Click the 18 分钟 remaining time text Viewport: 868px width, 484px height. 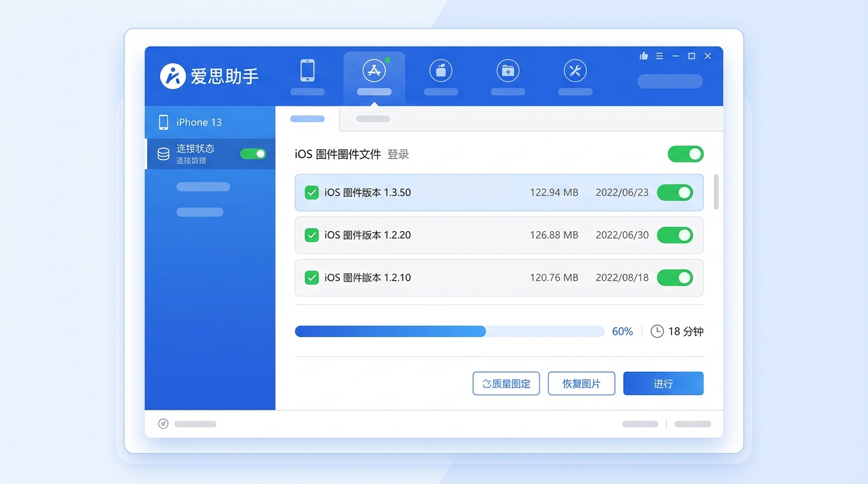click(x=686, y=331)
